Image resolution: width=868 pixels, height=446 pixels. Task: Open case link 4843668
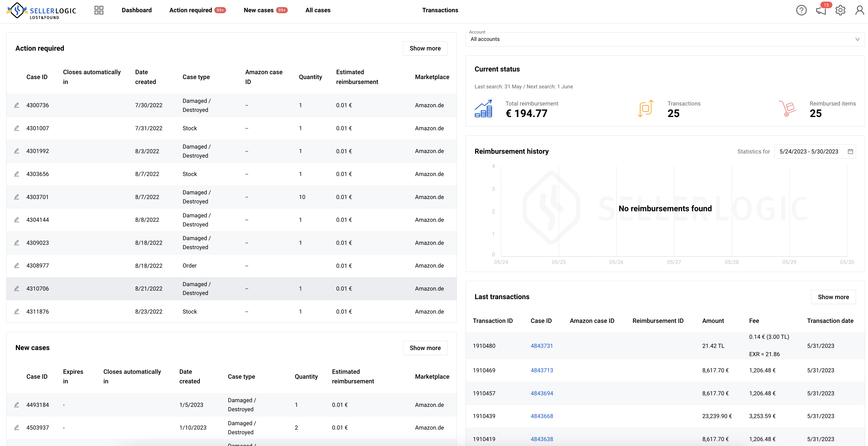[542, 416]
